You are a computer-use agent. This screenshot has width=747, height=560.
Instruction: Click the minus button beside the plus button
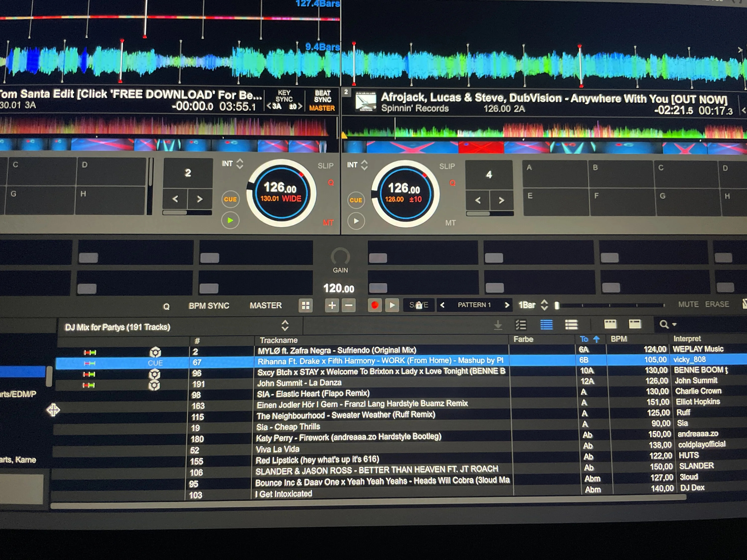coord(349,305)
